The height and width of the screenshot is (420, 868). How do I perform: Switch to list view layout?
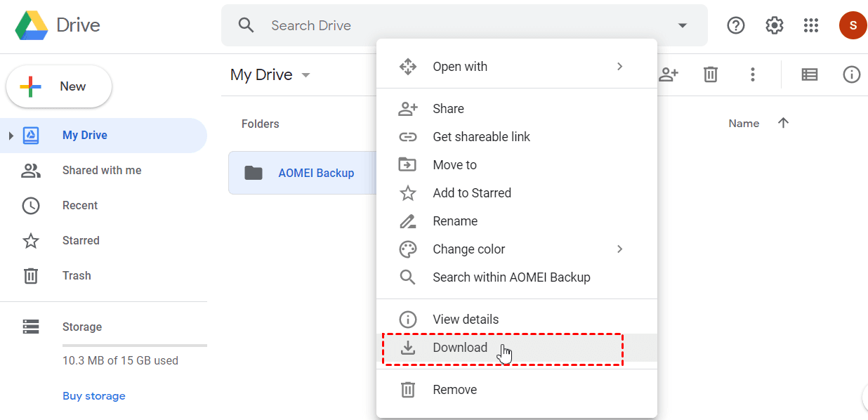coord(810,74)
